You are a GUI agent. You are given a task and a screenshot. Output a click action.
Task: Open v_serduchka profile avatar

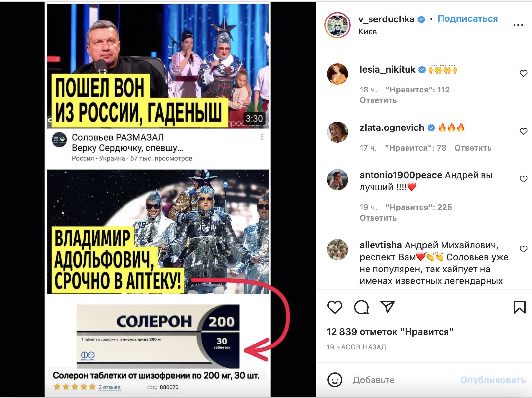pos(337,25)
